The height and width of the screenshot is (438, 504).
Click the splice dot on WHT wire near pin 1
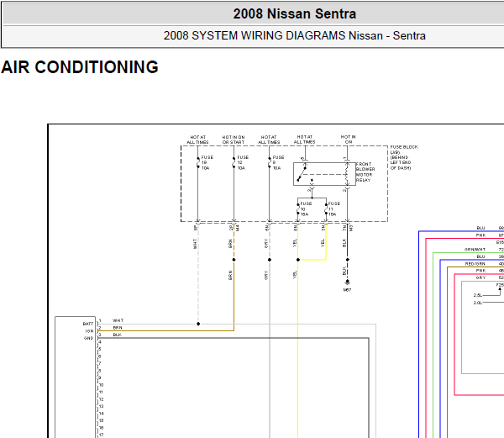tap(198, 324)
